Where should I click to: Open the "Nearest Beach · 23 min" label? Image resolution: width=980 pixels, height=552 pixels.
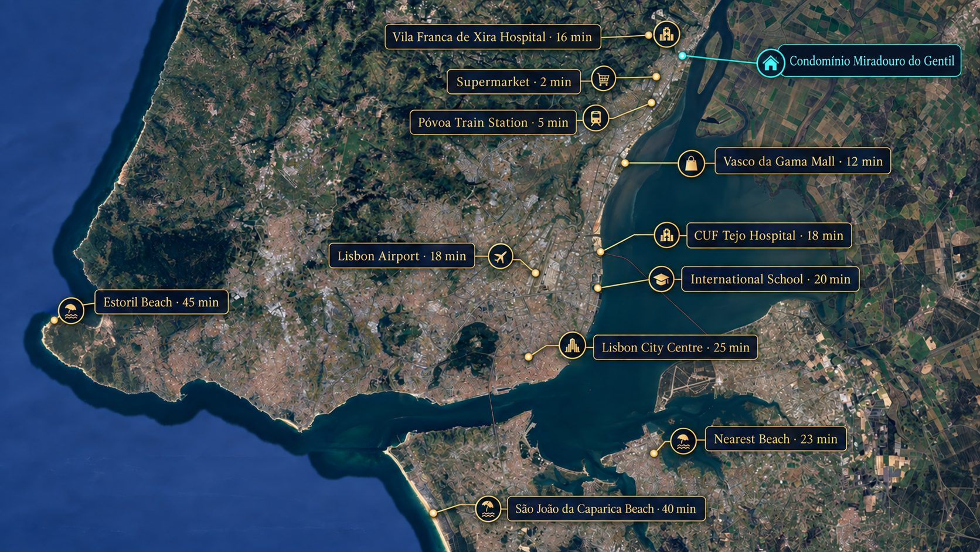pyautogui.click(x=775, y=439)
